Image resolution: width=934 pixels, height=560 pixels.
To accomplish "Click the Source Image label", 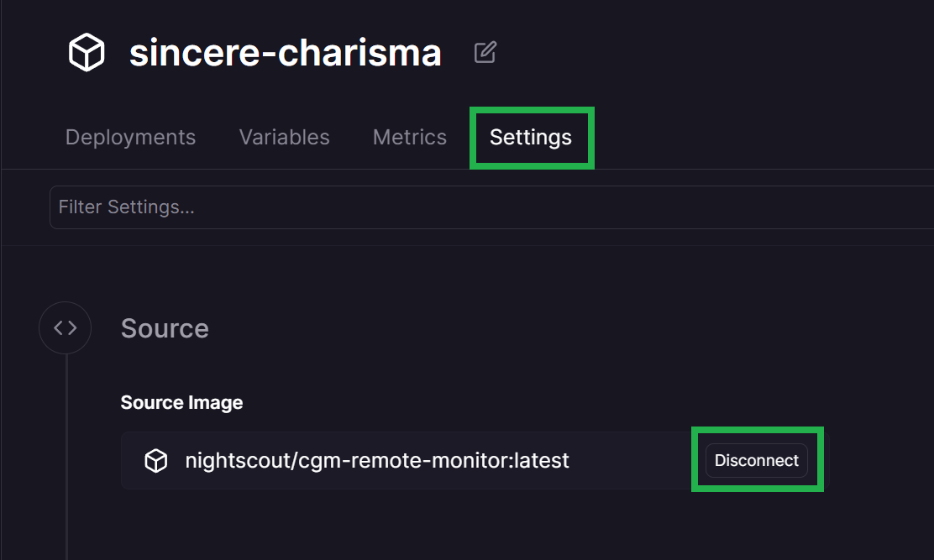I will point(181,403).
